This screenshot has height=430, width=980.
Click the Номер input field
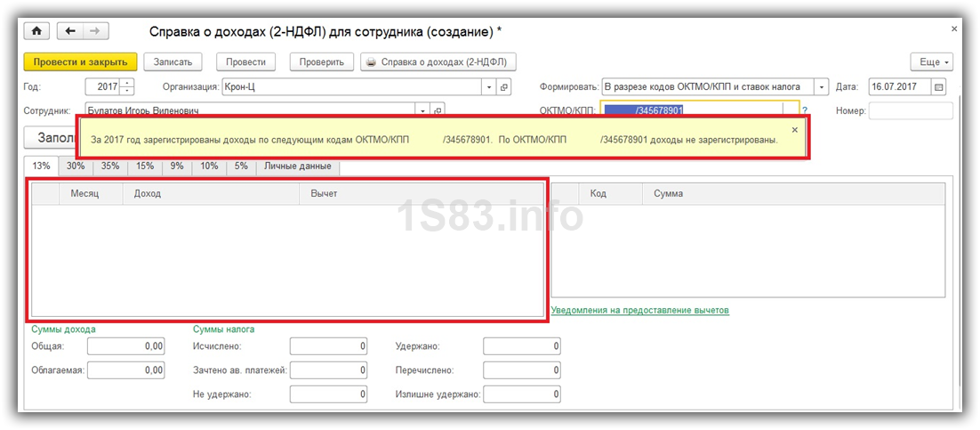click(x=910, y=111)
